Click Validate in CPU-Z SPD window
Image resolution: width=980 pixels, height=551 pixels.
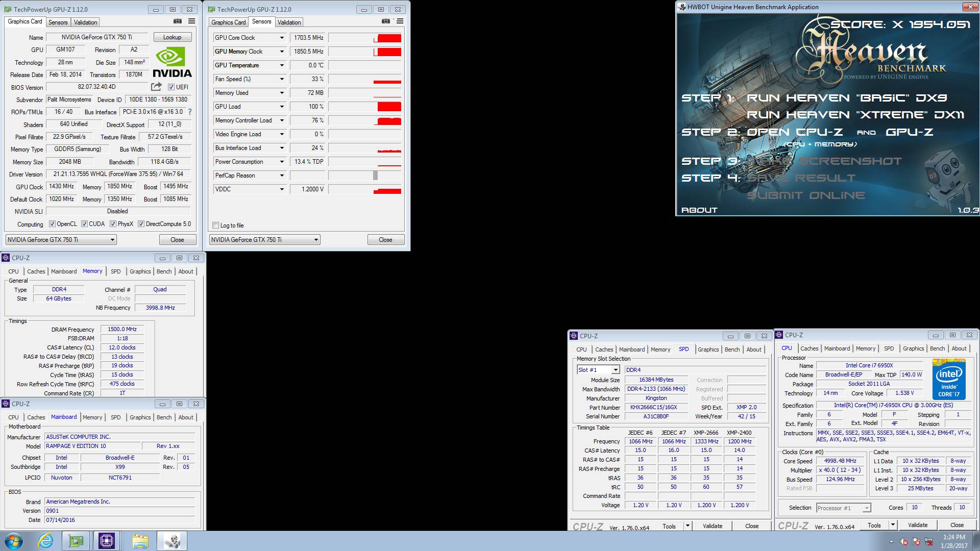tap(712, 525)
